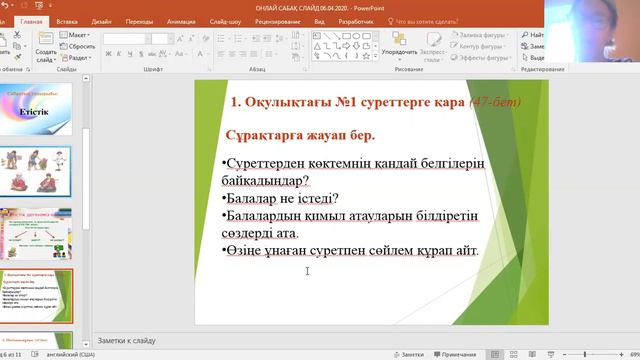Image resolution: width=640 pixels, height=360 pixels.
Task: Click the zoom slider in status bar
Action: point(593,355)
